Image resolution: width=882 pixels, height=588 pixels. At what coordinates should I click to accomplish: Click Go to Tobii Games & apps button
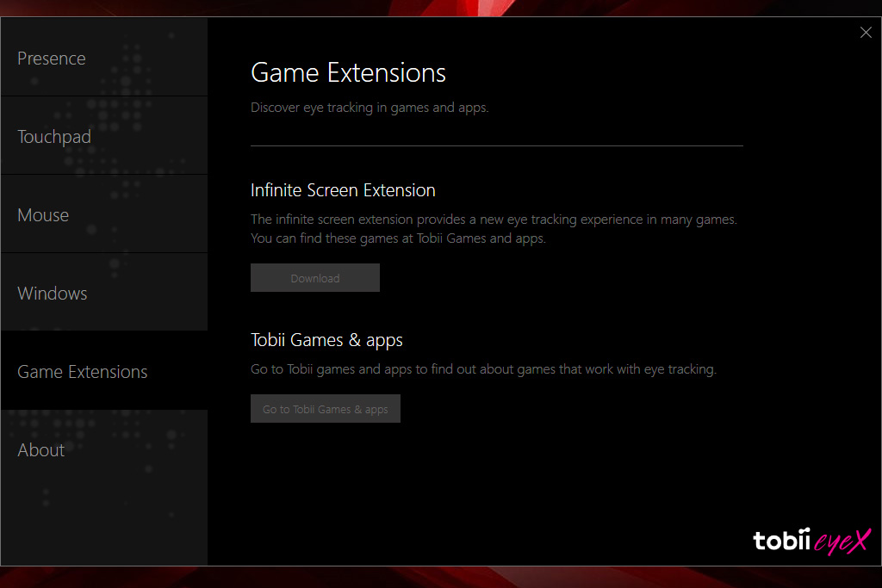325,409
